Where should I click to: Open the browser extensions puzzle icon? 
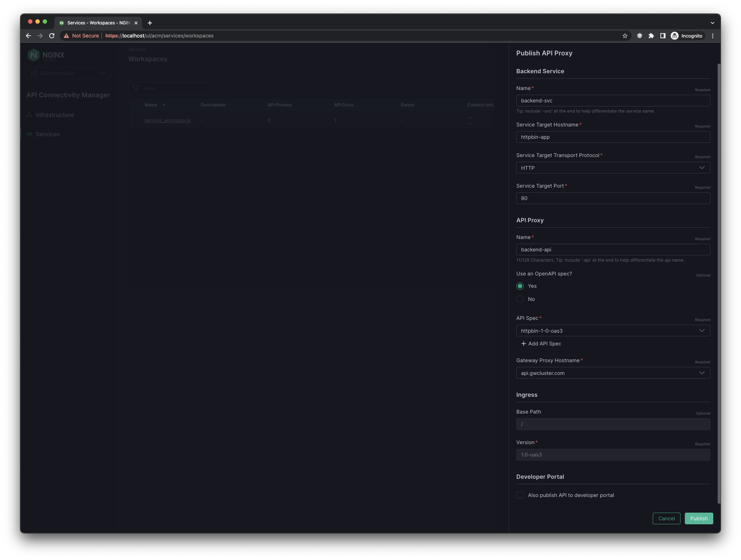651,36
